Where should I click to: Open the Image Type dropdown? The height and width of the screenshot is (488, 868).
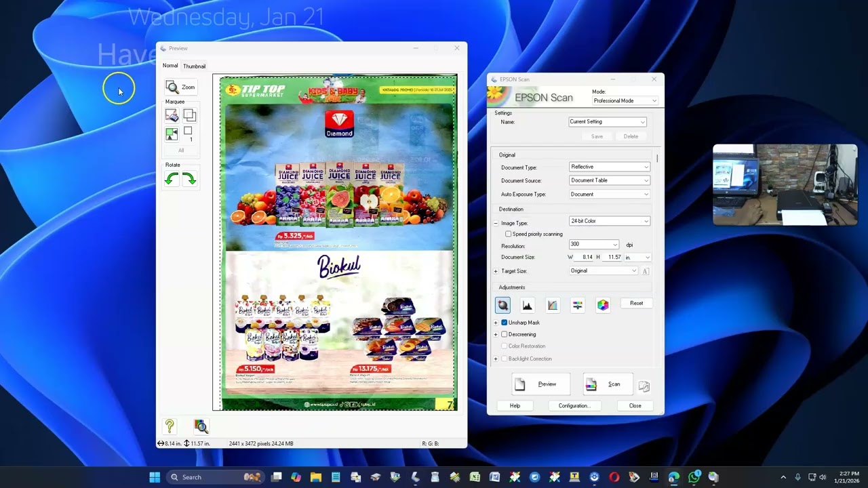(x=610, y=221)
